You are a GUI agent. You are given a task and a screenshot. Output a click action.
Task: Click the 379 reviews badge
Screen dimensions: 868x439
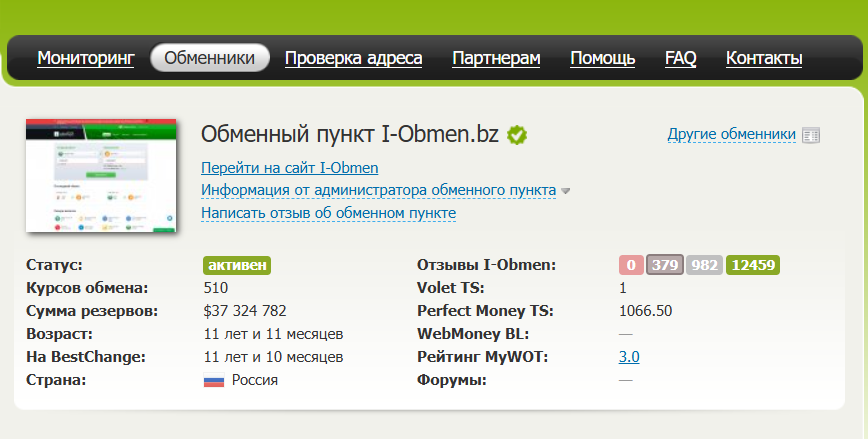coord(662,265)
